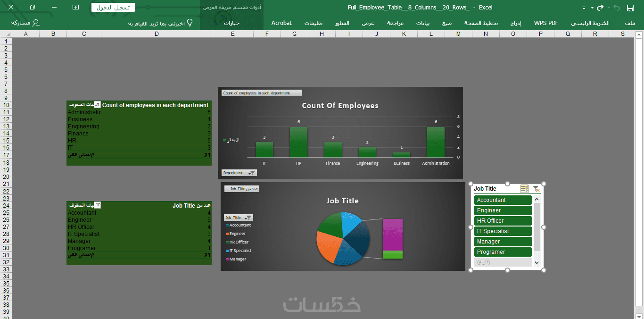
Task: Select the Administration bar in the chart
Action: pos(436,142)
